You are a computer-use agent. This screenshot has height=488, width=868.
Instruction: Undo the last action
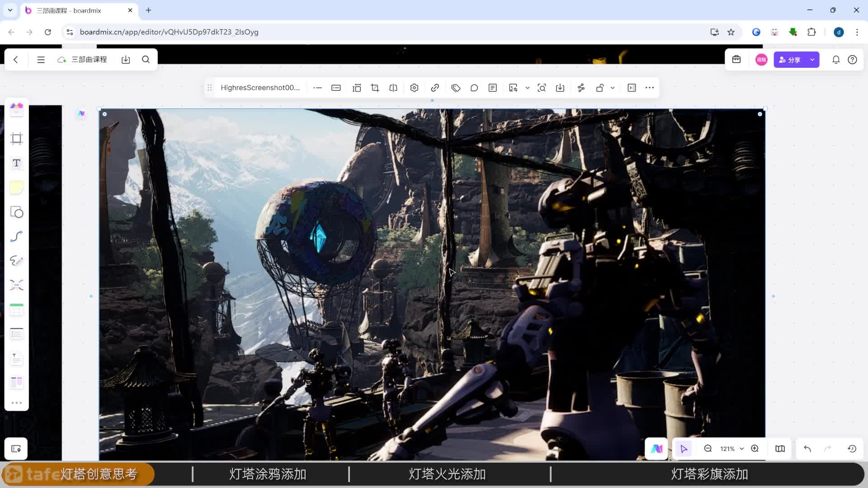click(807, 449)
